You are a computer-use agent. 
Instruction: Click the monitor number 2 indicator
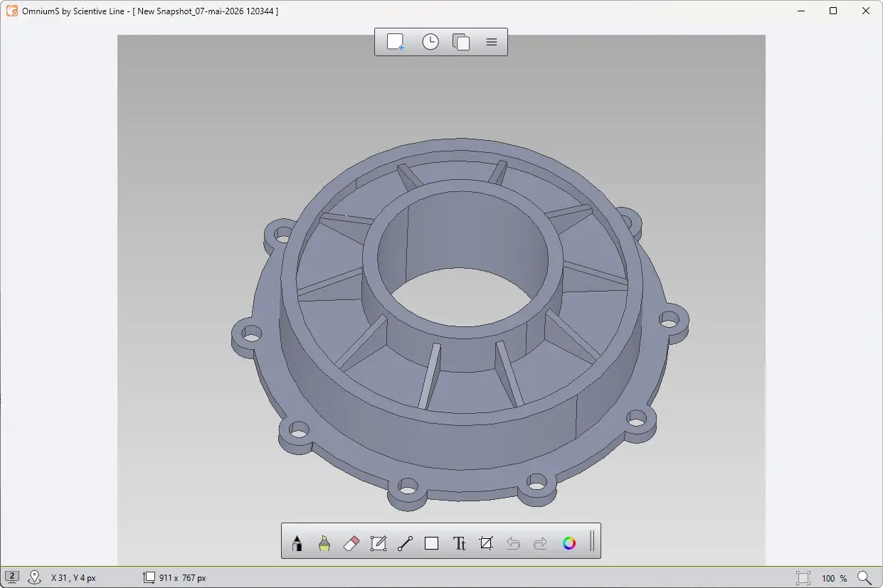point(12,577)
